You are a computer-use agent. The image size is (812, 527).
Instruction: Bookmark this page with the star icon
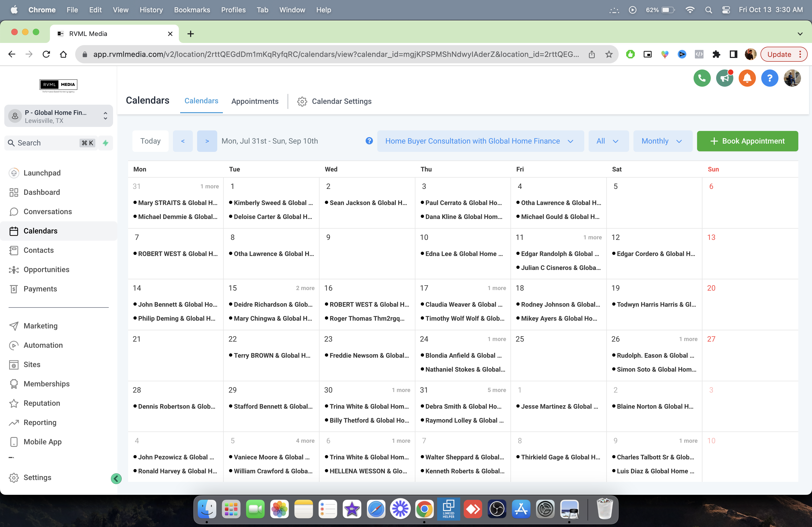(x=609, y=54)
